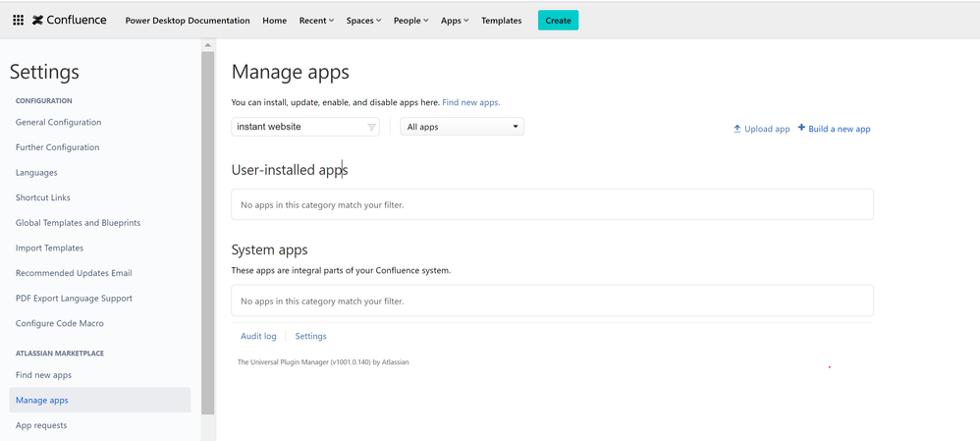Open General Configuration in the sidebar
This screenshot has height=441, width=980.
pos(58,123)
